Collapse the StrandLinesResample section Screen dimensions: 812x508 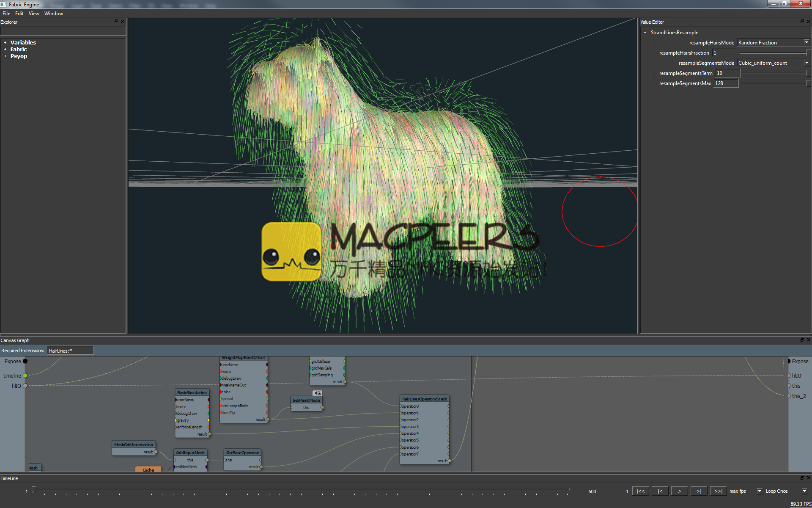click(645, 33)
